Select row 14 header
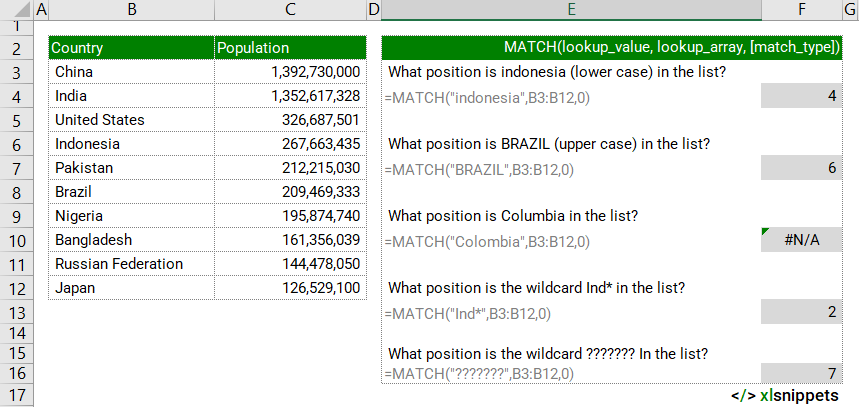The image size is (859, 407). (16, 333)
